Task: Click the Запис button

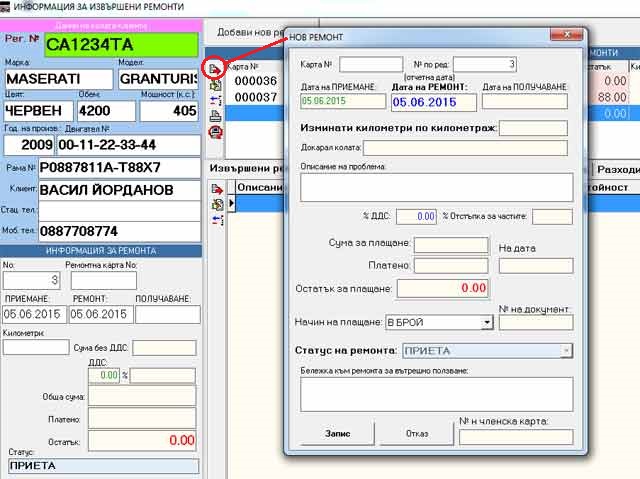Action: pyautogui.click(x=337, y=433)
